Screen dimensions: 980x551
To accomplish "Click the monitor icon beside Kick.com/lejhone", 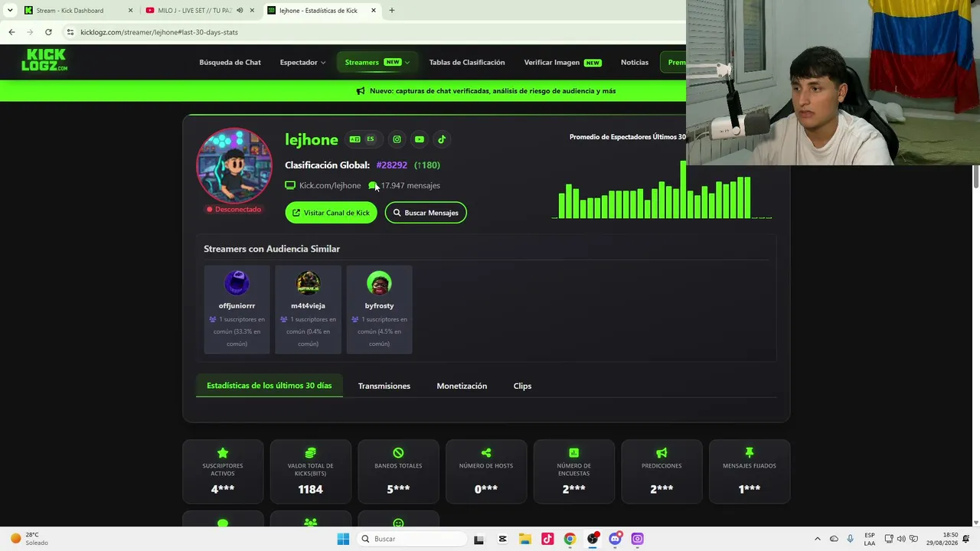I will click(x=290, y=185).
